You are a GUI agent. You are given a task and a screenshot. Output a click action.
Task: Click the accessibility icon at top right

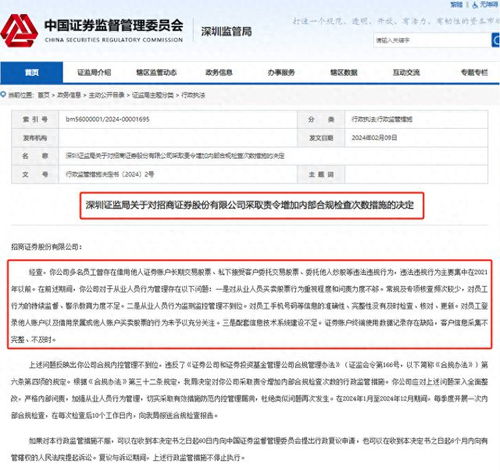[475, 5]
